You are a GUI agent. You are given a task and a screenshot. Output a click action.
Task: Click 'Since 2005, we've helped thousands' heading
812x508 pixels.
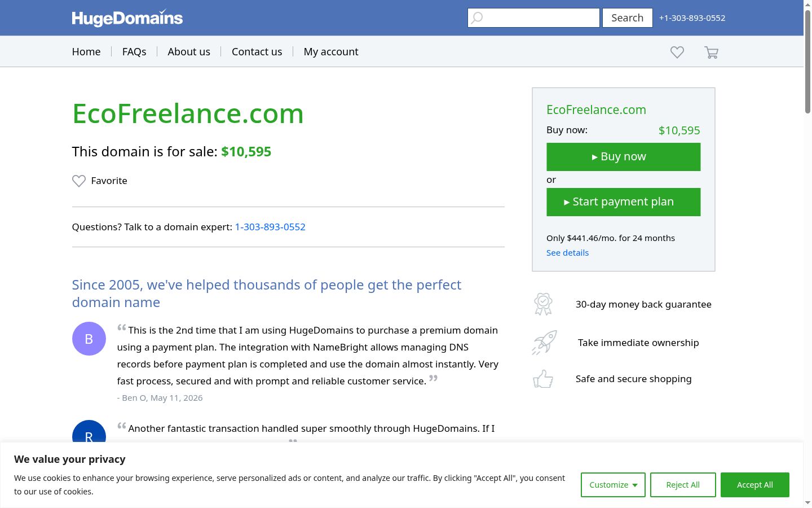266,294
